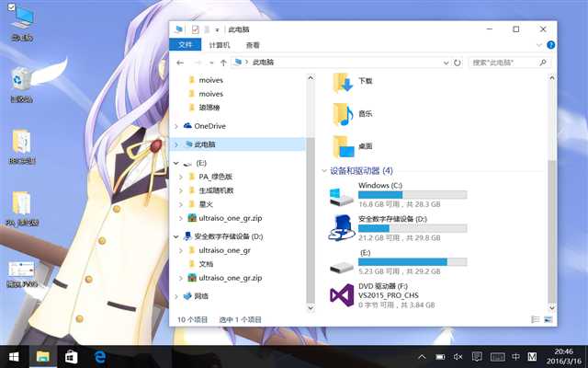Image resolution: width=588 pixels, height=368 pixels.
Task: Expand the 生成随机数 folder node
Action: 181,190
